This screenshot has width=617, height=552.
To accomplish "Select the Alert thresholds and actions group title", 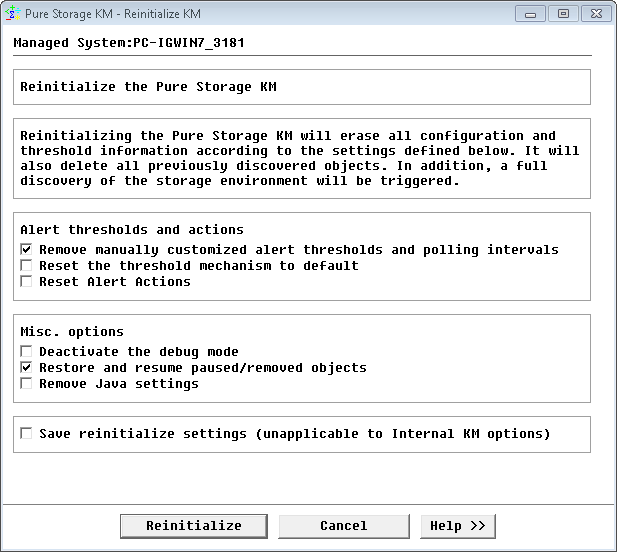I will click(131, 229).
